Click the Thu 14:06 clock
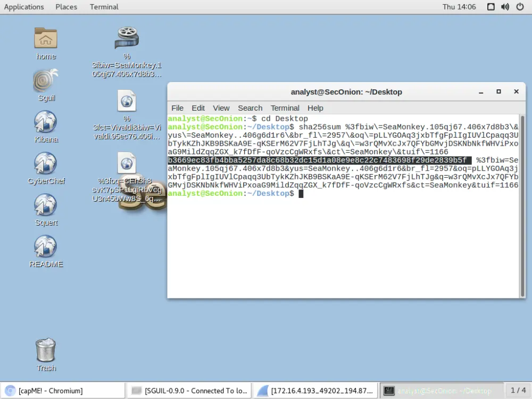Screen dimensions: 532x399 coord(459,7)
